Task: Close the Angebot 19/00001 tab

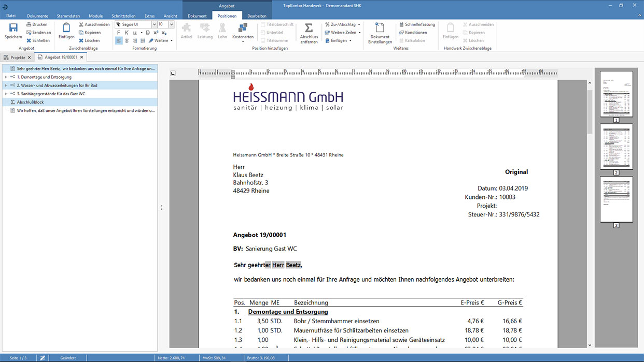Action: (x=82, y=57)
